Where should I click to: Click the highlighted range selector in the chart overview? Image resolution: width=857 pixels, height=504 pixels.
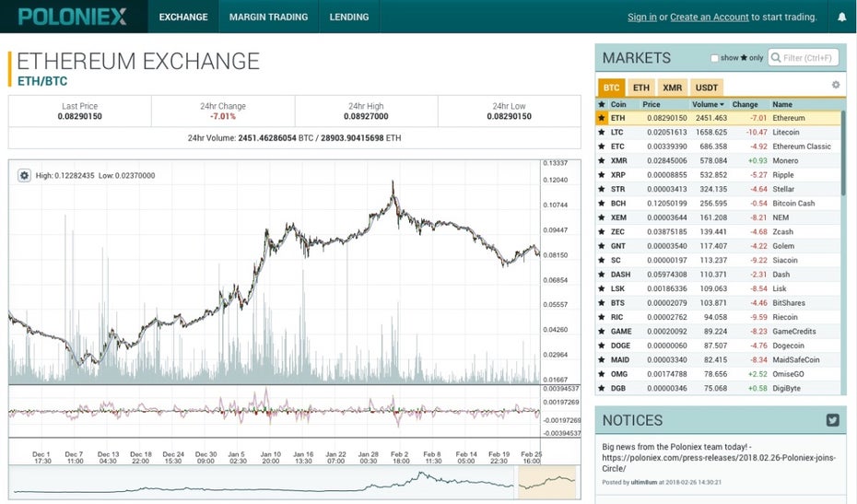point(546,482)
